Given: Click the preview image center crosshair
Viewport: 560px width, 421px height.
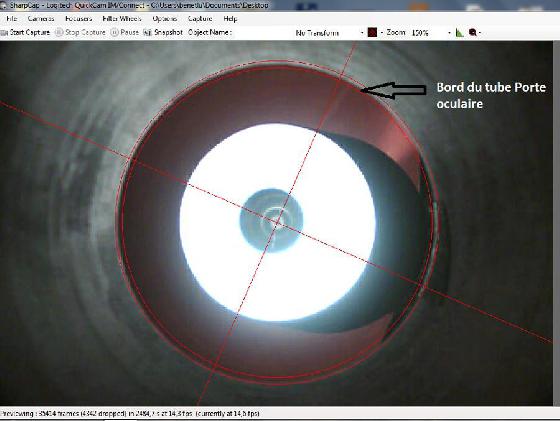Looking at the screenshot, I should pos(278,223).
